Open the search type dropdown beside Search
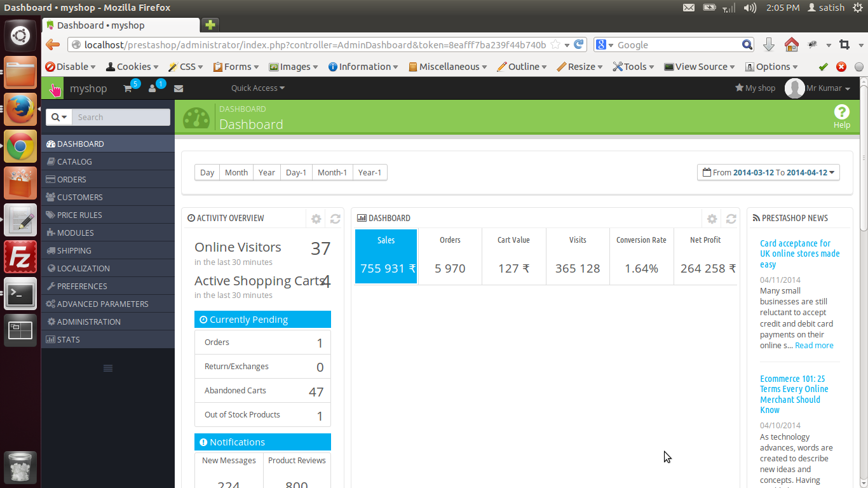This screenshot has height=488, width=868. pyautogui.click(x=59, y=117)
